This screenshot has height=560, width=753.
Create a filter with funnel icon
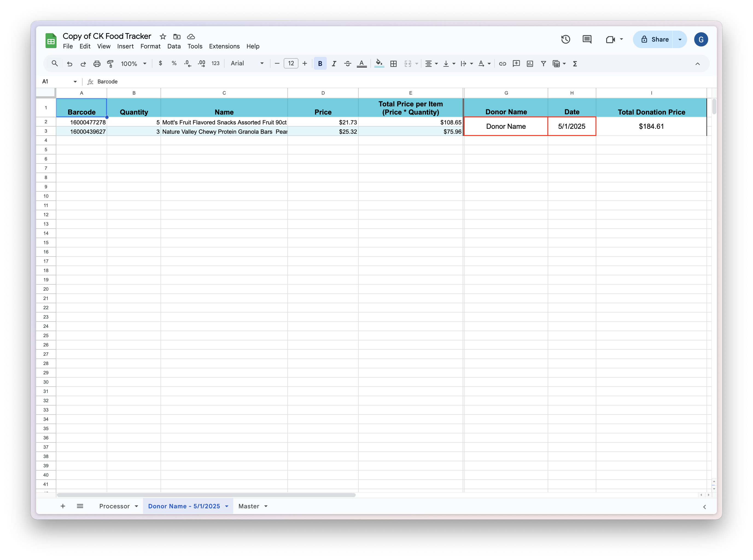click(543, 63)
